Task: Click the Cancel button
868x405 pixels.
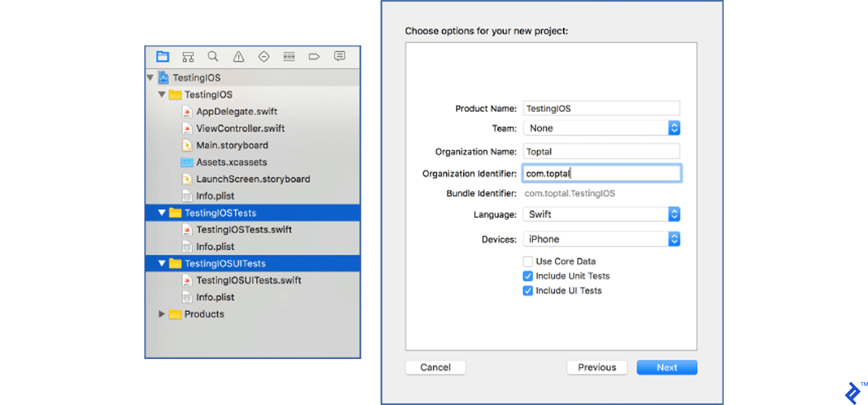Action: (436, 368)
